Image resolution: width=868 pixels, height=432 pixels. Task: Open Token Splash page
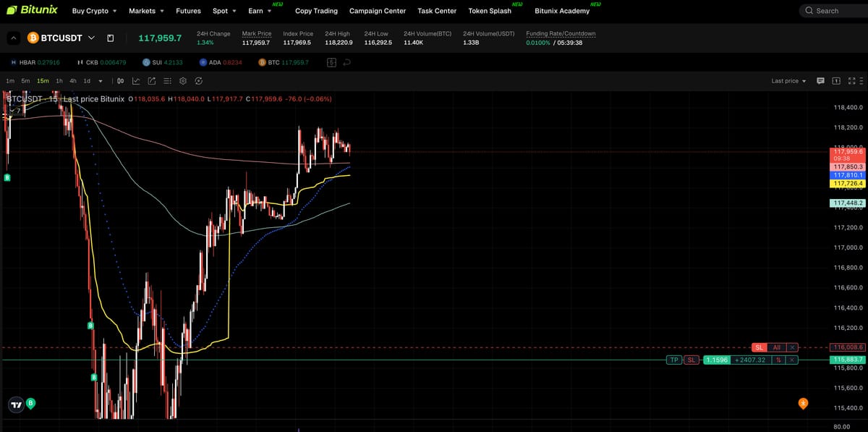coord(490,11)
